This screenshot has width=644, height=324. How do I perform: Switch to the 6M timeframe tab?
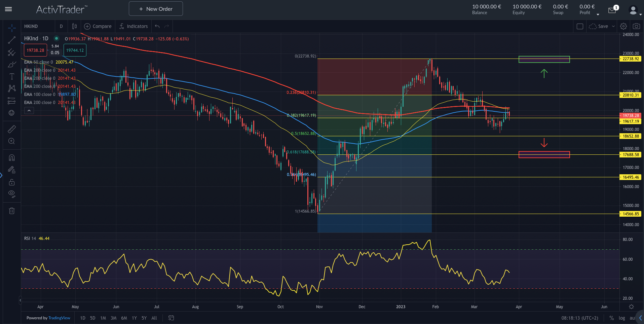124,318
